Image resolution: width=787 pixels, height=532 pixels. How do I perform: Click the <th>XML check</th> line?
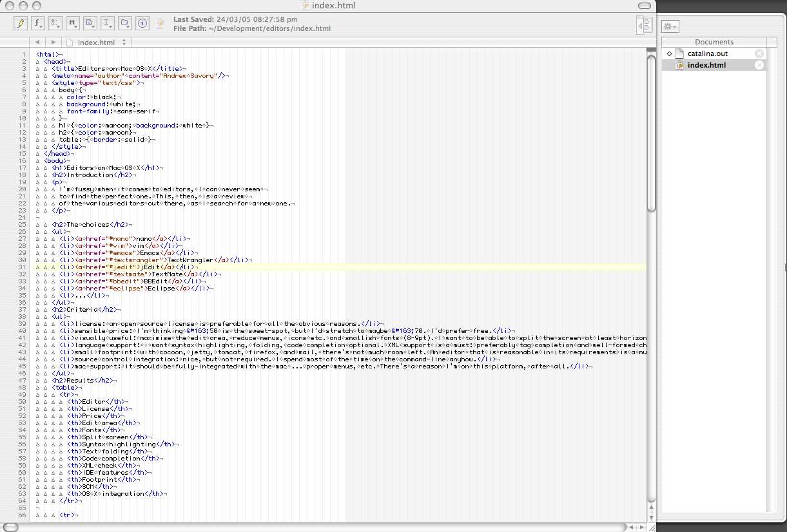pos(102,465)
